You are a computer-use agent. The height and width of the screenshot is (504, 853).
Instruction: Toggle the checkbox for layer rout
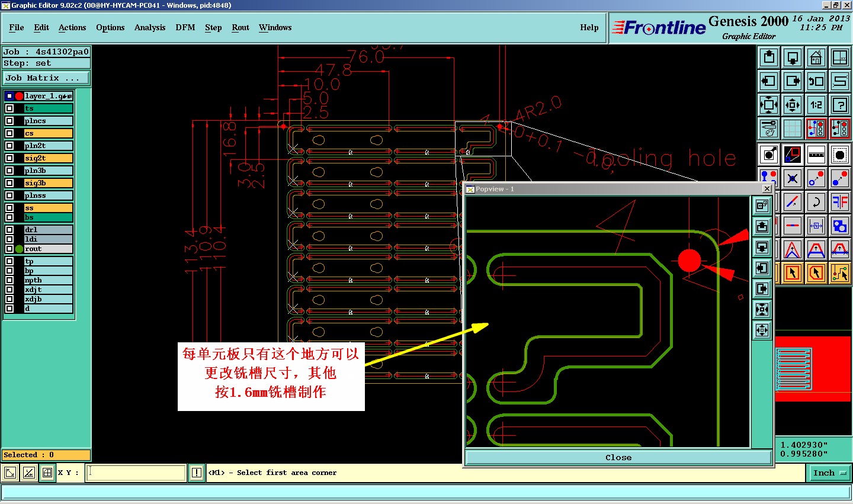click(x=9, y=249)
